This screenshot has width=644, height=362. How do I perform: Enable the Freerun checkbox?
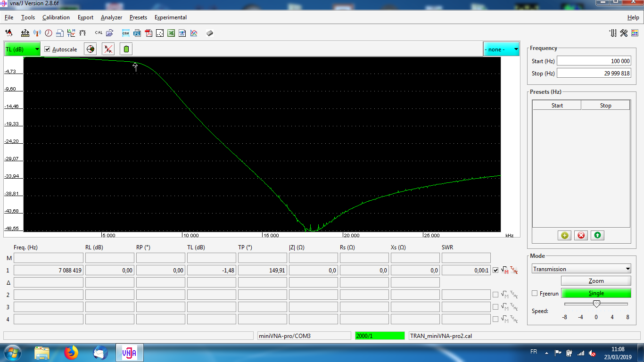point(535,293)
